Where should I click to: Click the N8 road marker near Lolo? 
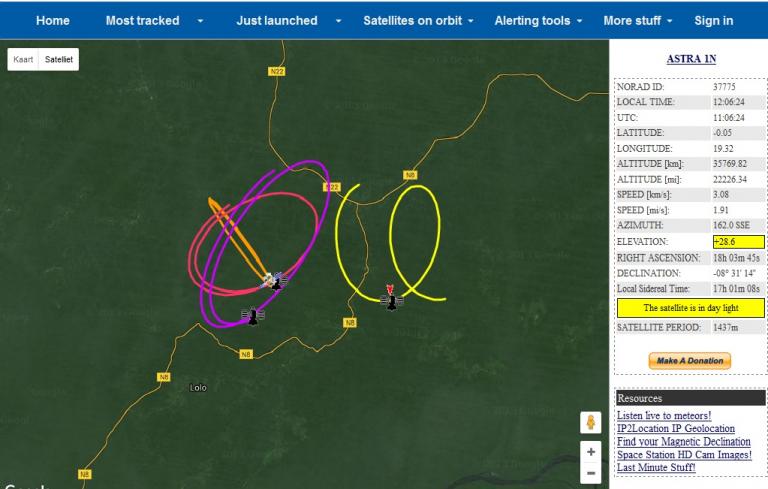pyautogui.click(x=164, y=377)
